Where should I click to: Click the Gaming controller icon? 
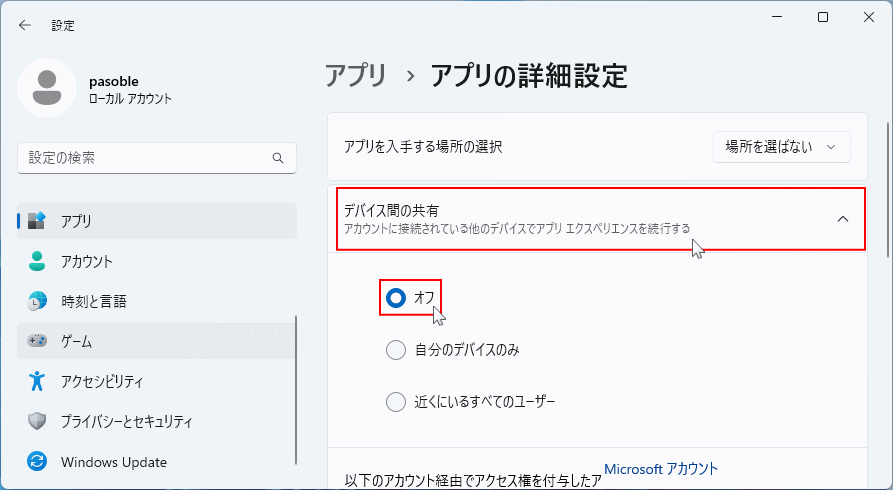click(38, 341)
